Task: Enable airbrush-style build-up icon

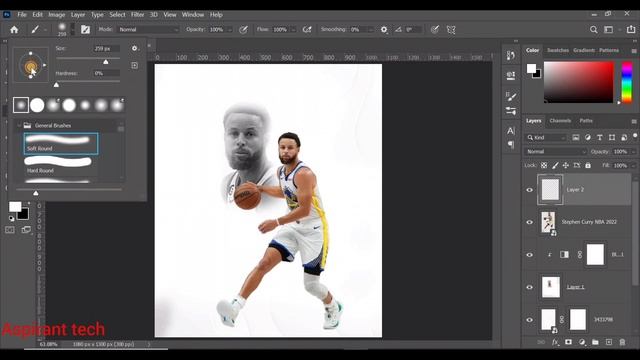Action: point(307,29)
